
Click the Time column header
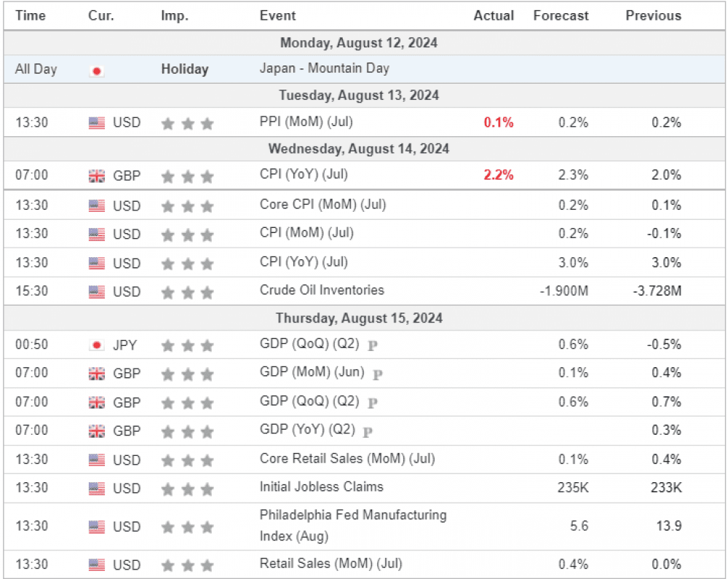(x=31, y=16)
